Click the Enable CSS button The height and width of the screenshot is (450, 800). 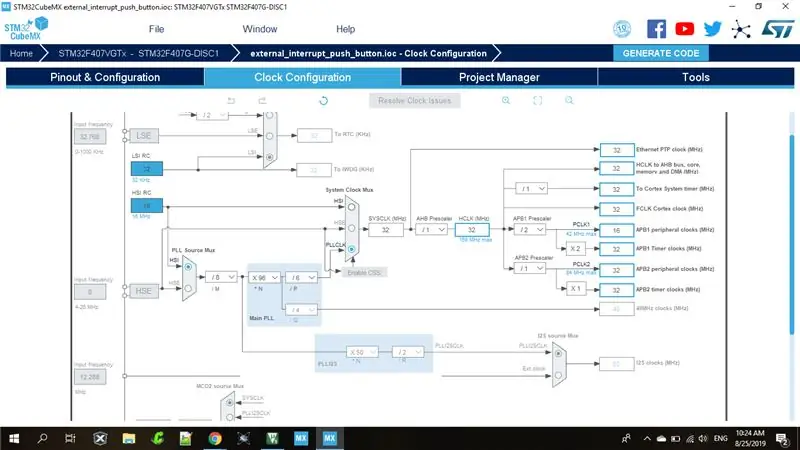[x=364, y=272]
